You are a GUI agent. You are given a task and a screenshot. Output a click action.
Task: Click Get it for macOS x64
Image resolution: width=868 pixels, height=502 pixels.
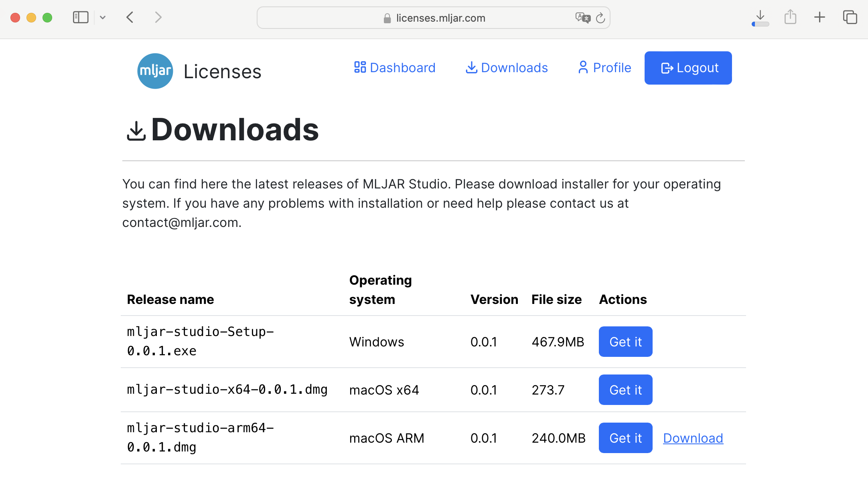point(626,390)
